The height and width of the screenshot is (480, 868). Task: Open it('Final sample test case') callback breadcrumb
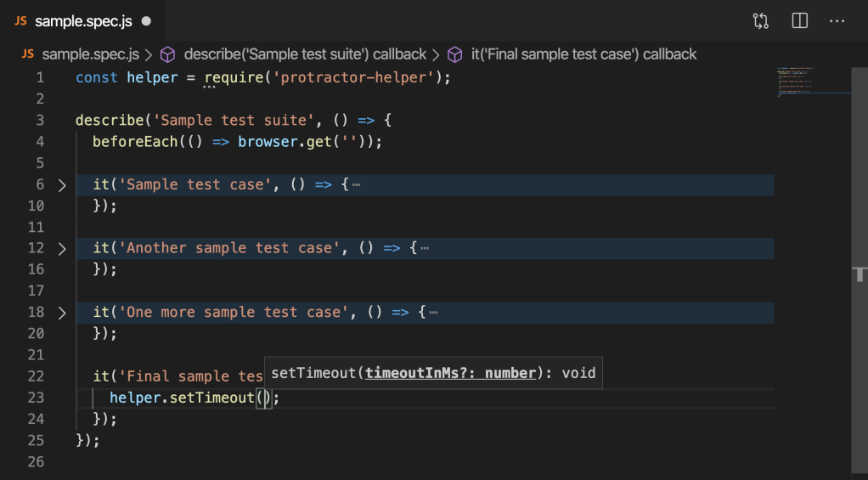(583, 54)
